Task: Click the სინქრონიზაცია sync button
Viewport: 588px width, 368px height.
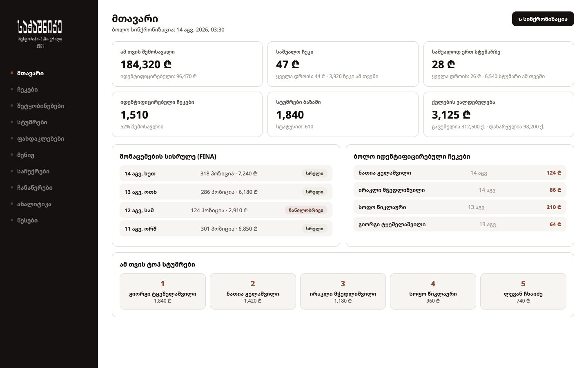Action: [543, 19]
